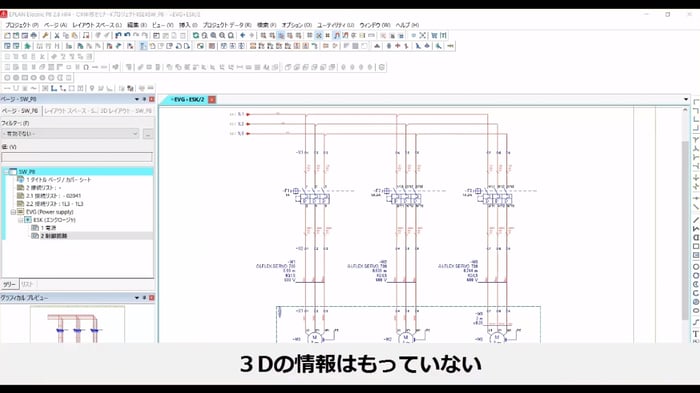Screen dimensions: 700x393
Task: Toggle the highlighted icon in second toolbar row
Action: (x=142, y=46)
